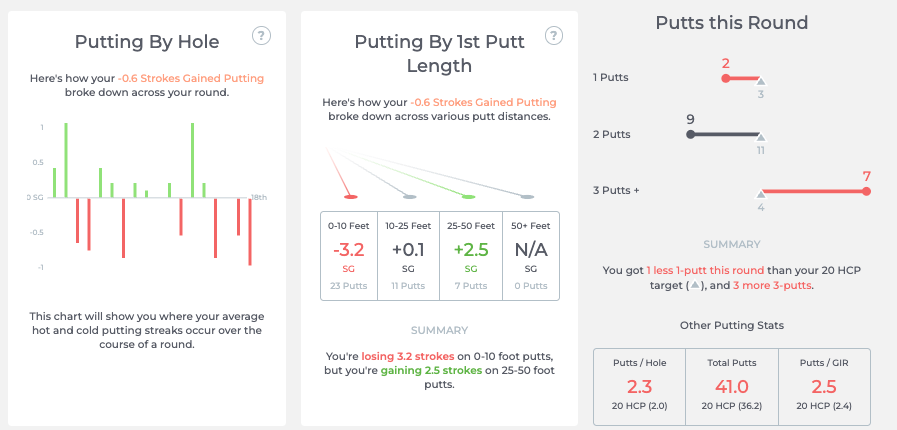Image resolution: width=897 pixels, height=430 pixels.
Task: Click the tallest green bar in the chart
Action: coord(66,160)
